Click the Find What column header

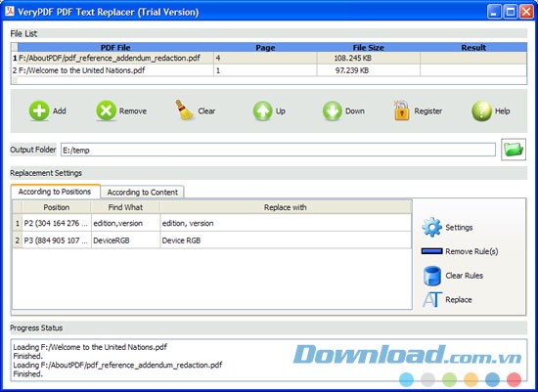pyautogui.click(x=125, y=207)
